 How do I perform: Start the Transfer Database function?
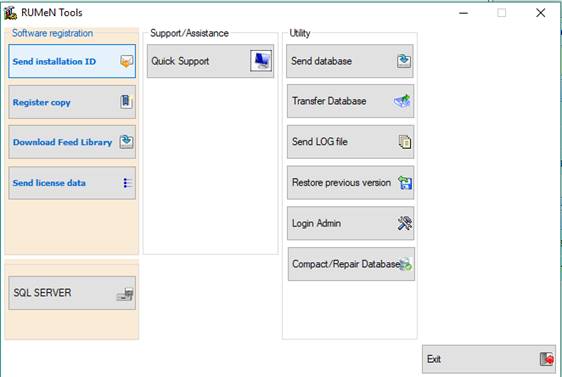pyautogui.click(x=351, y=101)
